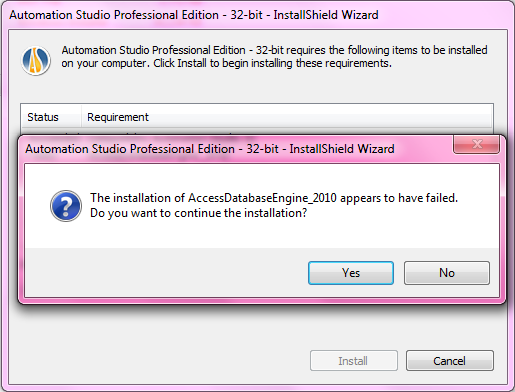Click the gray button strip beside Yes
This screenshot has width=515, height=392.
(x=167, y=273)
